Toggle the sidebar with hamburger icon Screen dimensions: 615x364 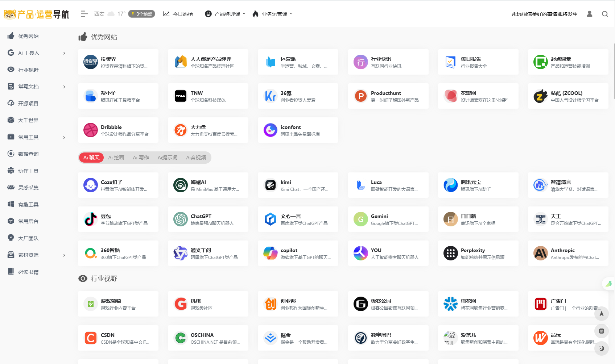coord(84,14)
